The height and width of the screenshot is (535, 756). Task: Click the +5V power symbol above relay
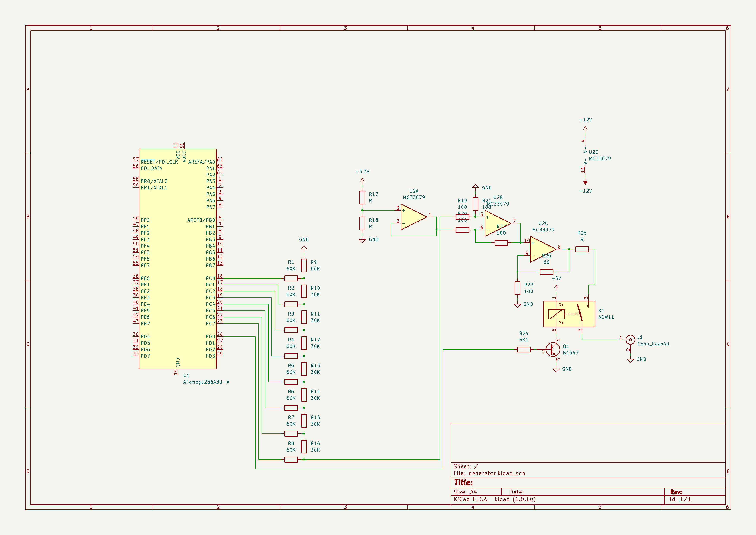(556, 288)
